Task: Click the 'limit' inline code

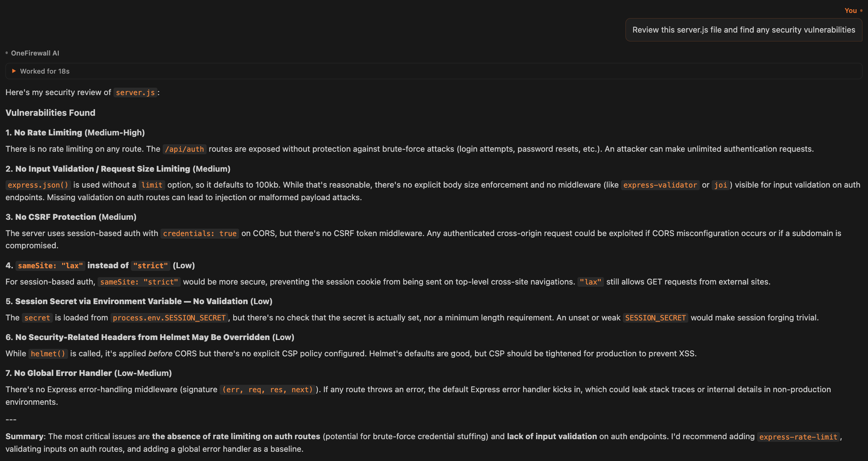Action: click(x=152, y=185)
